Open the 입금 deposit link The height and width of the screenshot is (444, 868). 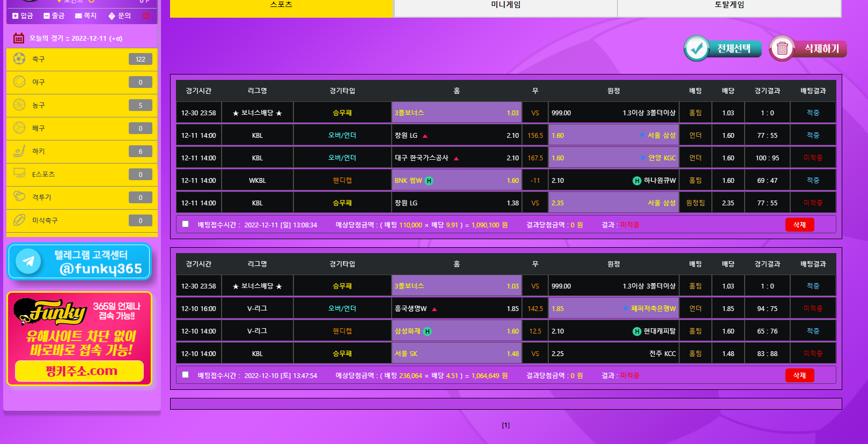23,16
